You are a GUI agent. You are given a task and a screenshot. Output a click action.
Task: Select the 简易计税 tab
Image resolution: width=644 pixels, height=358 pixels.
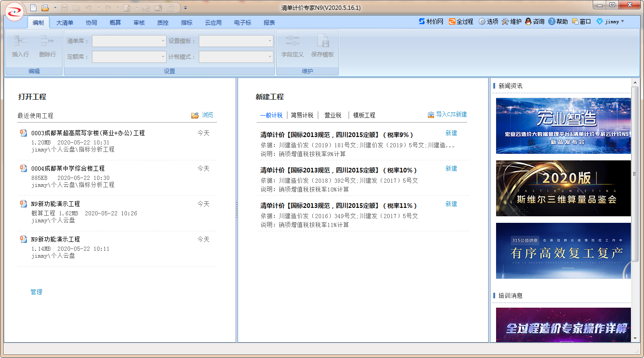coord(302,115)
